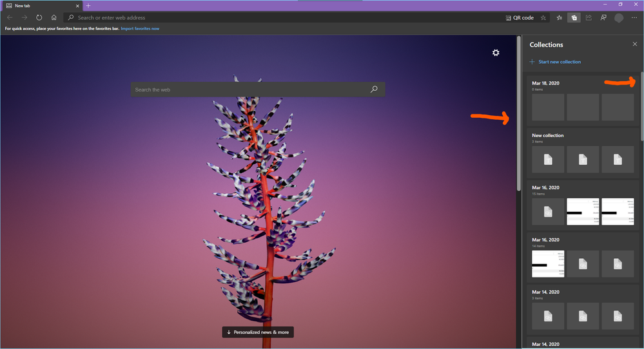Click last screenshot thumbnail in 15 items collection
Screen dimensions: 644x349
coord(618,212)
